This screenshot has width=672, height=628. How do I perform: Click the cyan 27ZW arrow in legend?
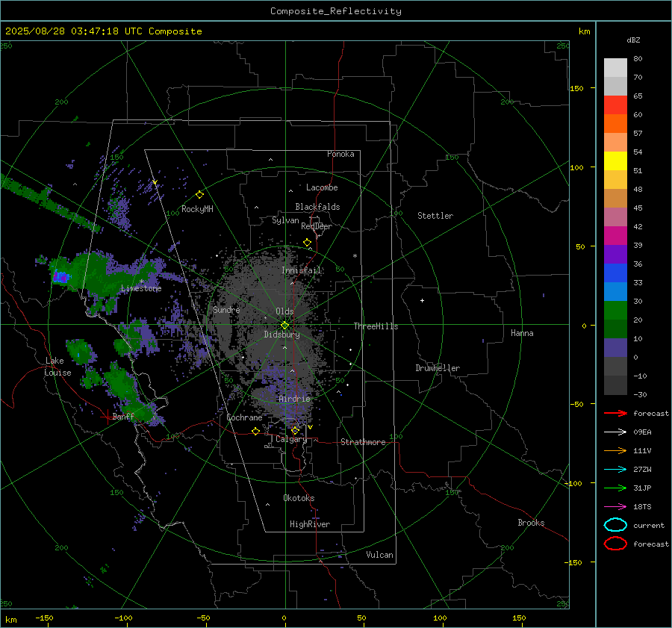[x=615, y=470]
